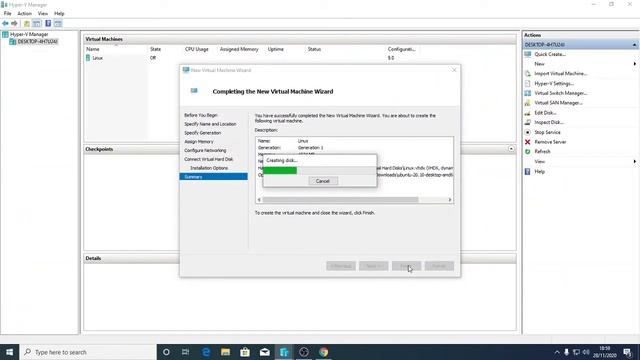Open Hyper-V Settings action
The height and width of the screenshot is (360, 640).
(554, 84)
